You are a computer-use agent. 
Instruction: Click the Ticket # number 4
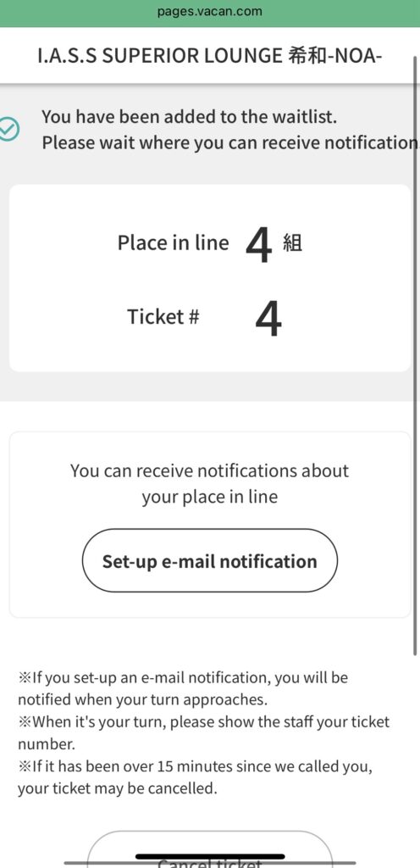click(x=268, y=319)
